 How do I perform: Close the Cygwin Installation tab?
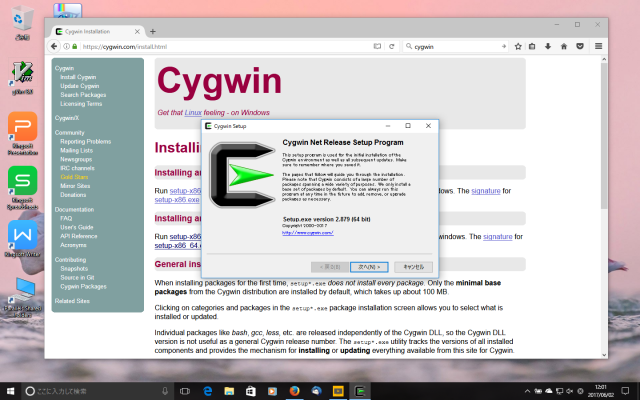click(137, 31)
